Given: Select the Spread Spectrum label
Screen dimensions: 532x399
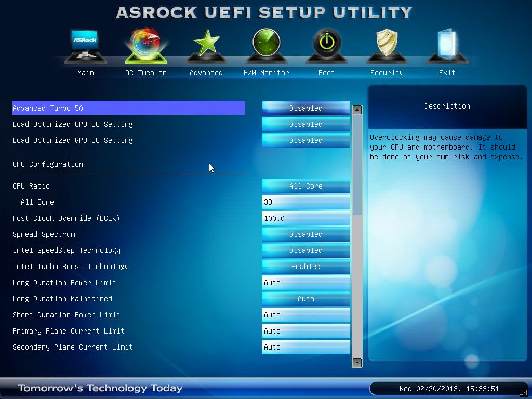Looking at the screenshot, I should click(x=44, y=234).
